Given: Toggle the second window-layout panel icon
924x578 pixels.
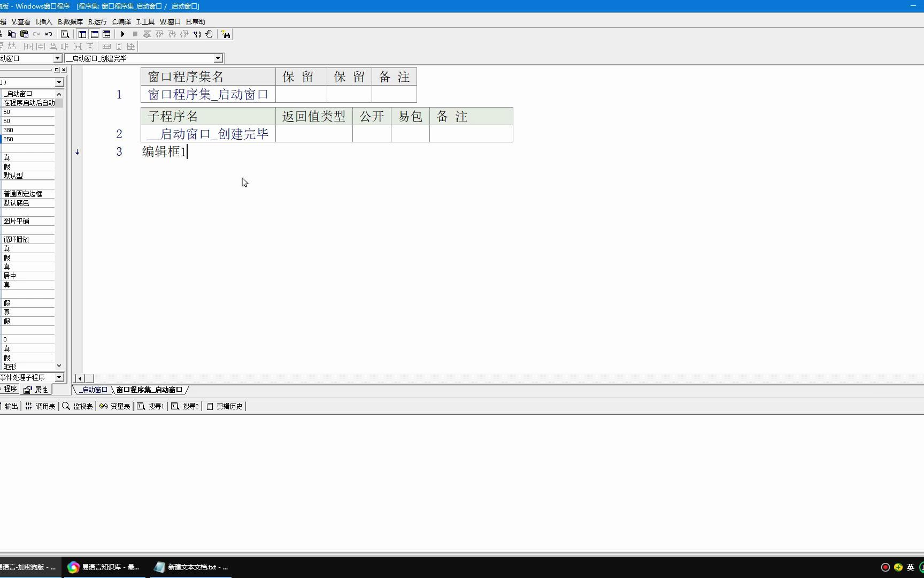Looking at the screenshot, I should (95, 34).
